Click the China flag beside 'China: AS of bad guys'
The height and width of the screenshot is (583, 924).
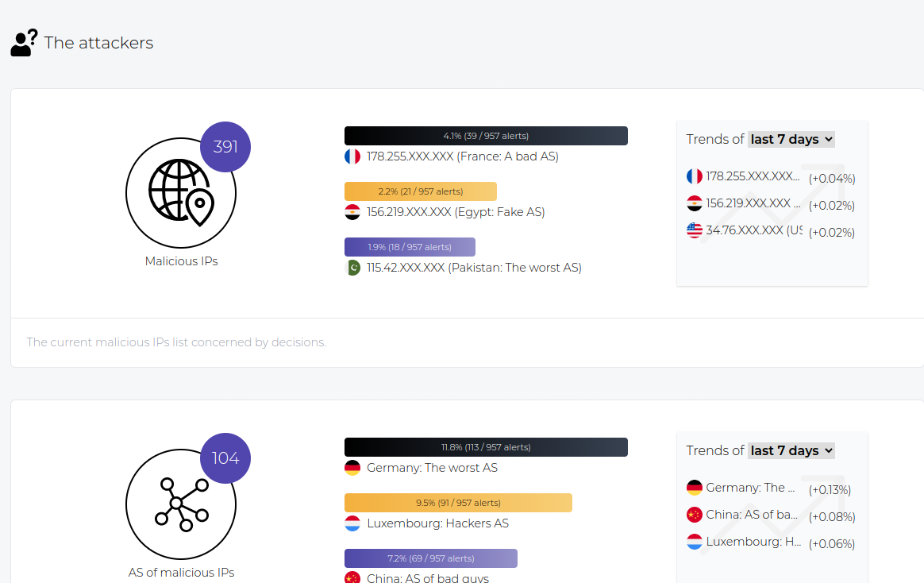[352, 577]
